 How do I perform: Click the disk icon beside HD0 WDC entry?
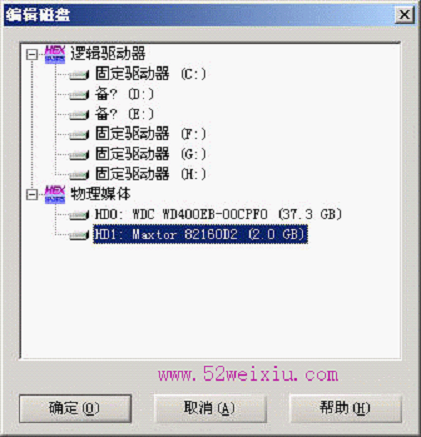(79, 215)
